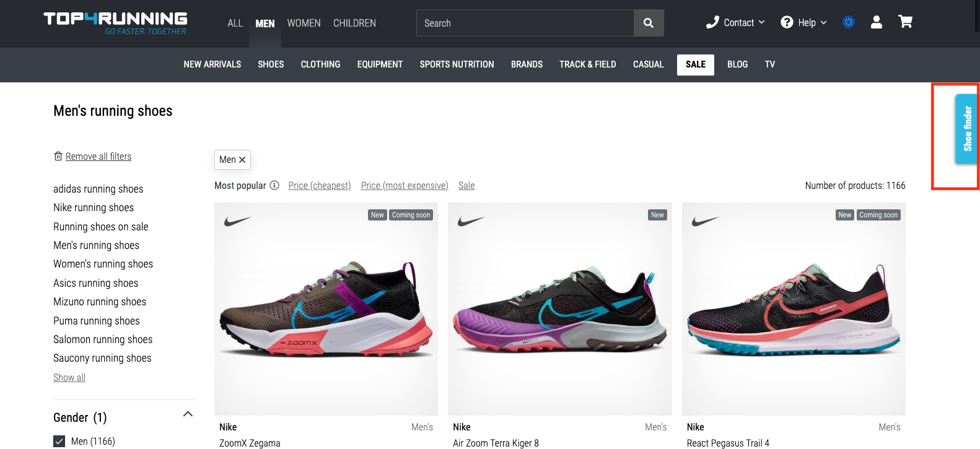Sort by Sale

466,186
